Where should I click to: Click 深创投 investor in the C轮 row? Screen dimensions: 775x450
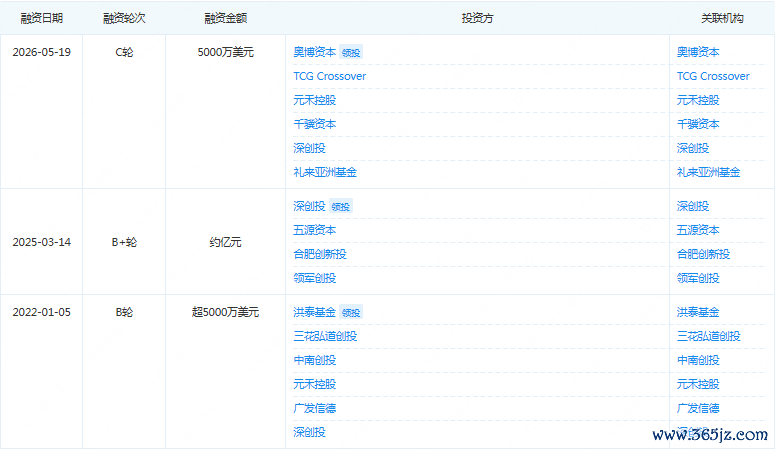(309, 148)
